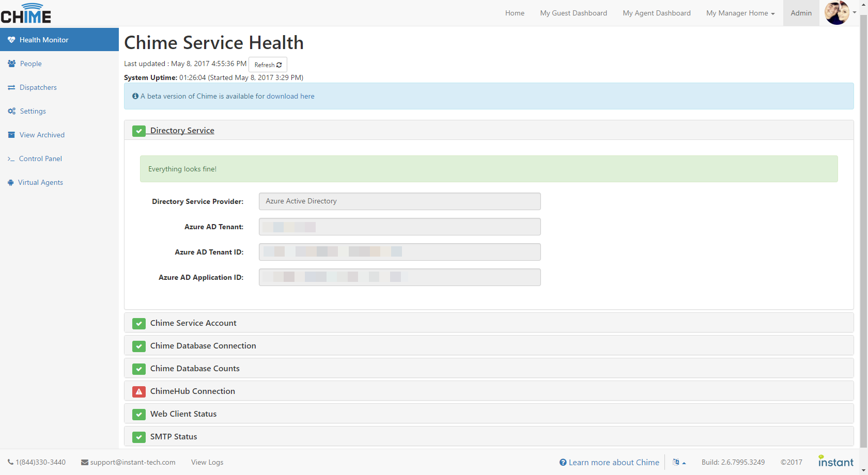The height and width of the screenshot is (475, 868).
Task: Open the language translate icon menu in the footer
Action: [x=679, y=462]
